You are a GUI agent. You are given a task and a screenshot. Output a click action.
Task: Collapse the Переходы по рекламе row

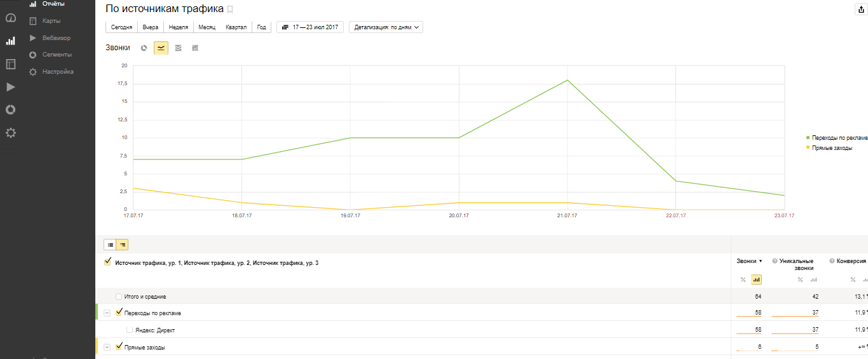(x=107, y=313)
